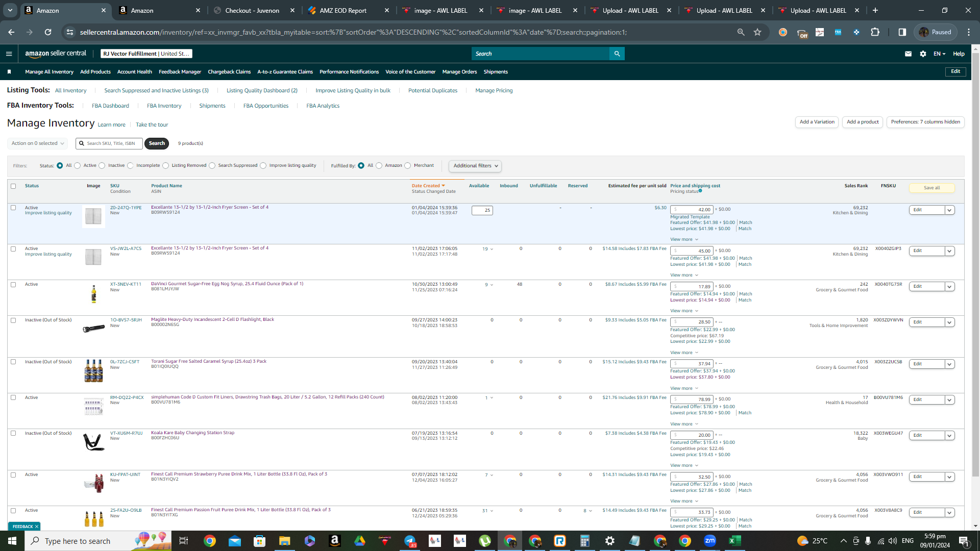980x551 pixels.
Task: Check the box for Maglite Flashlight row
Action: pyautogui.click(x=13, y=320)
